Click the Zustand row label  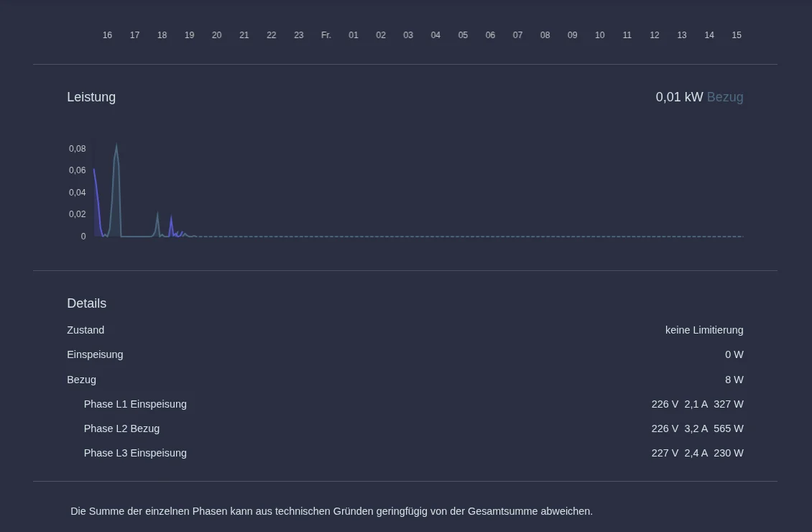(x=86, y=331)
